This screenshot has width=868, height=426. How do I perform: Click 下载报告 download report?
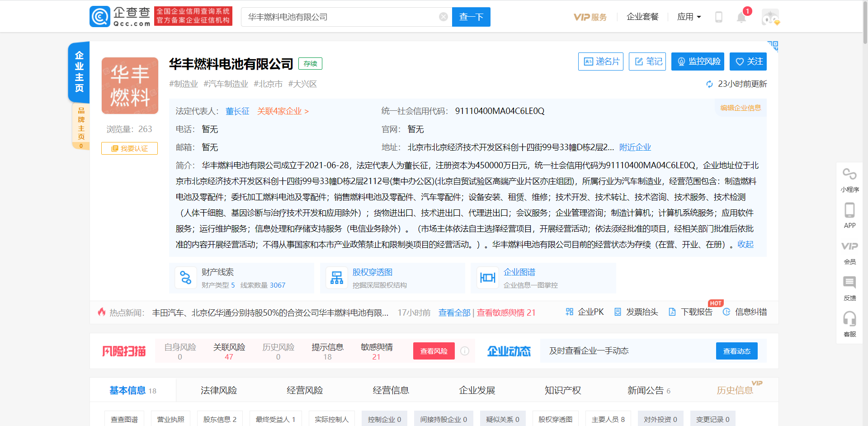[690, 312]
